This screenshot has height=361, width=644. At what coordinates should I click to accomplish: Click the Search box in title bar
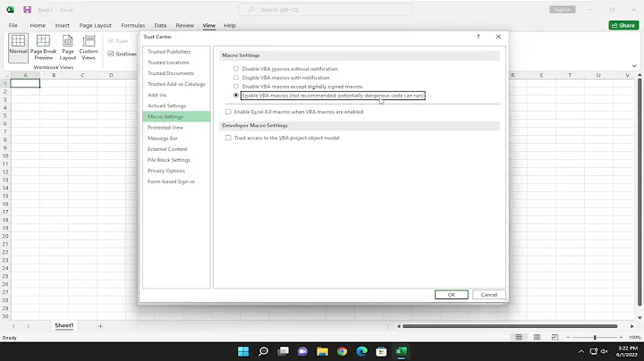tap(326, 10)
